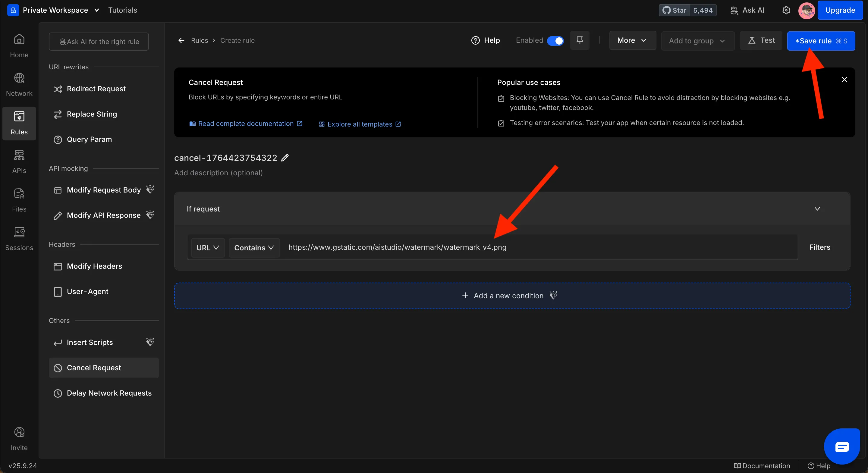The width and height of the screenshot is (868, 473).
Task: Open the chat support bubble
Action: point(842,446)
